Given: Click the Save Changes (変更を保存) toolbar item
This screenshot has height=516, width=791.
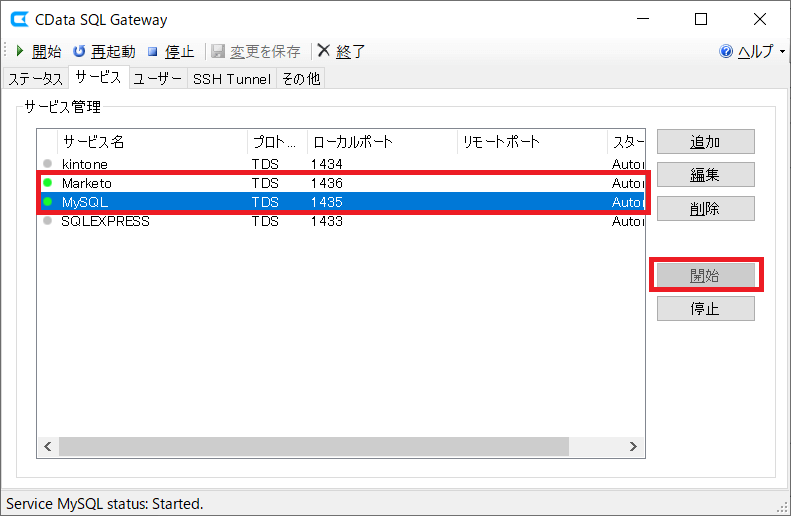Looking at the screenshot, I should coord(256,51).
